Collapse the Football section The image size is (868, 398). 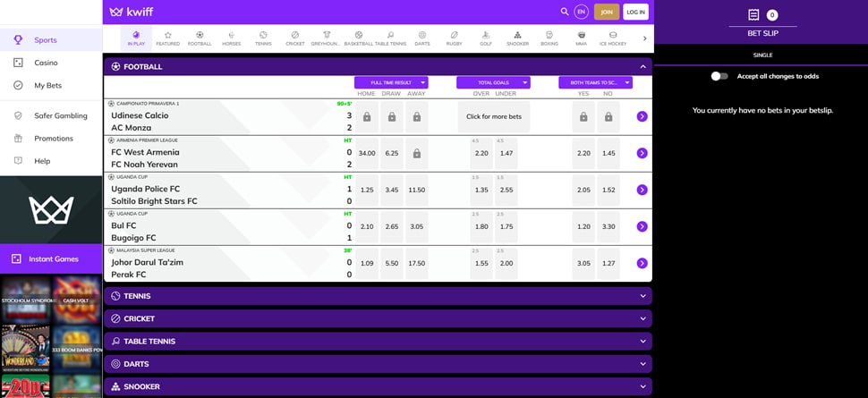[642, 66]
